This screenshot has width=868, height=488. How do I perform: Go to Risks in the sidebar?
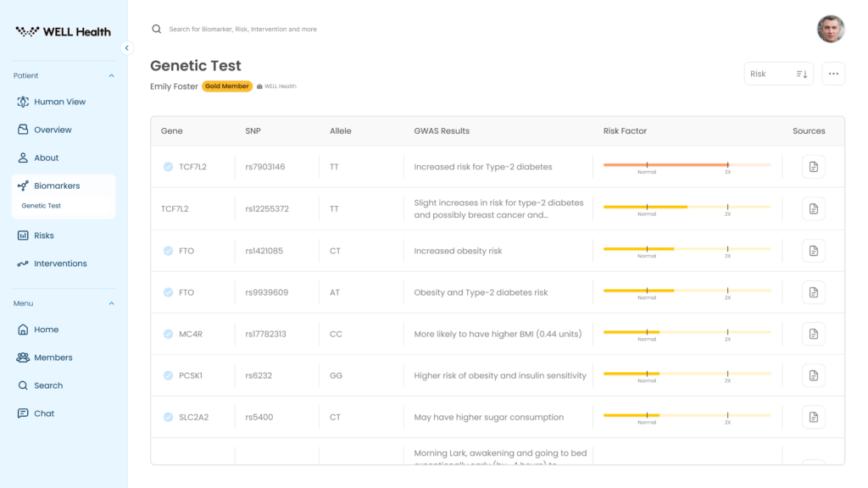tap(43, 236)
